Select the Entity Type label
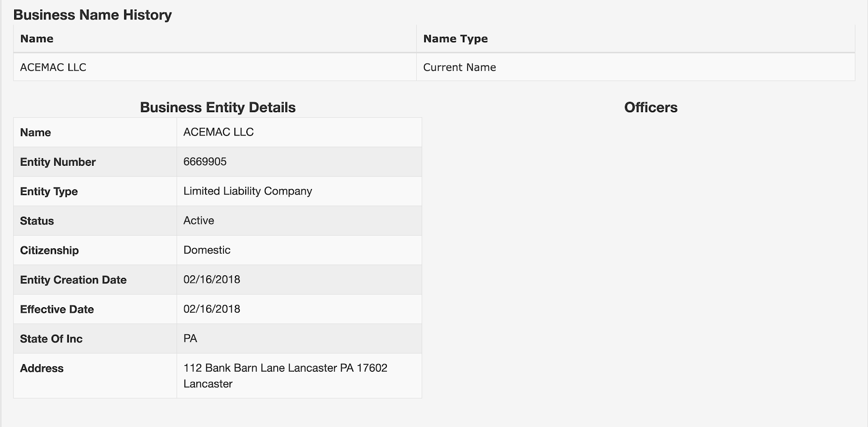868x427 pixels. click(49, 191)
